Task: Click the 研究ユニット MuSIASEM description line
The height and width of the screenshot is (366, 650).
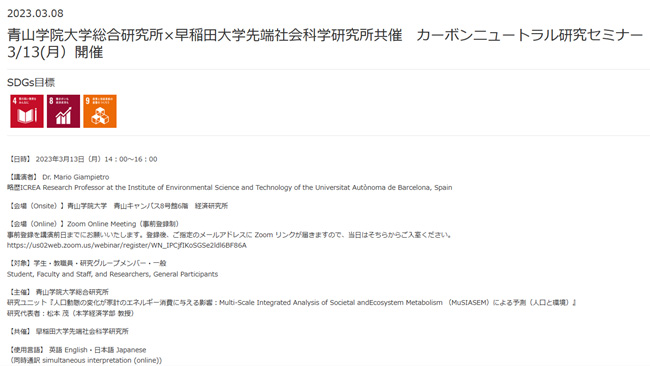Action: pyautogui.click(x=292, y=303)
